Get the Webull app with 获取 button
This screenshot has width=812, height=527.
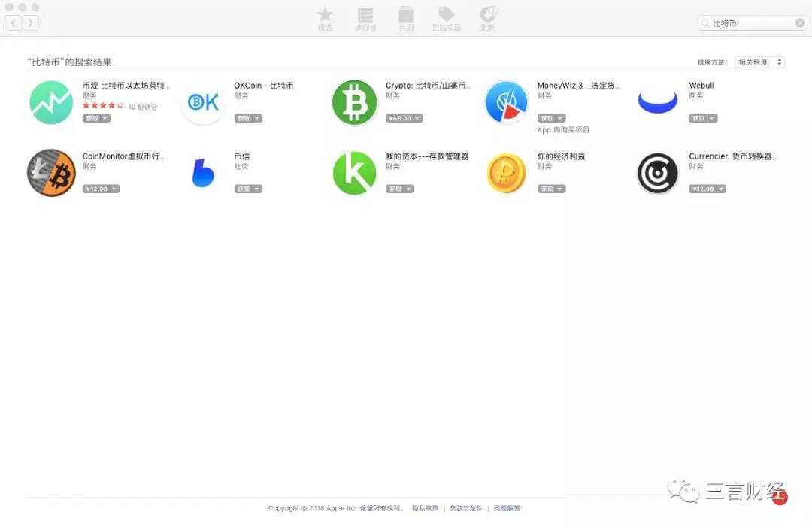698,119
